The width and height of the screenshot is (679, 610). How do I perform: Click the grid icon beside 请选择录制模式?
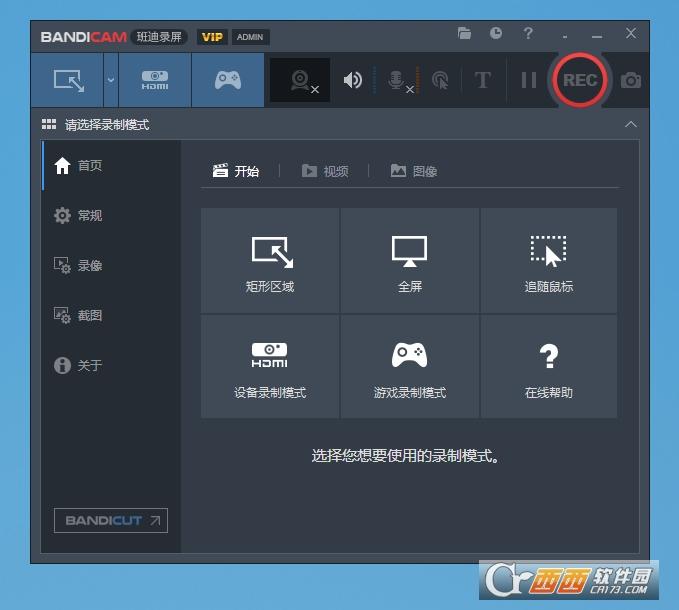[49, 124]
